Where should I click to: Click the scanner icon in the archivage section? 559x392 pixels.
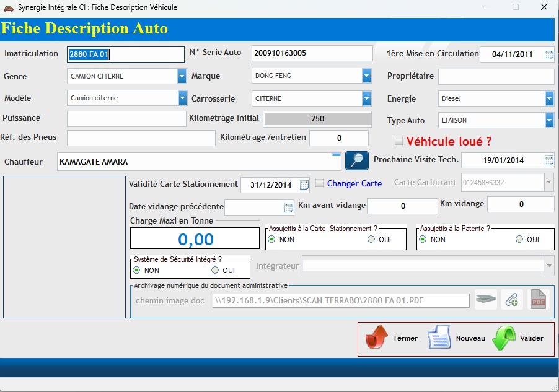(486, 300)
